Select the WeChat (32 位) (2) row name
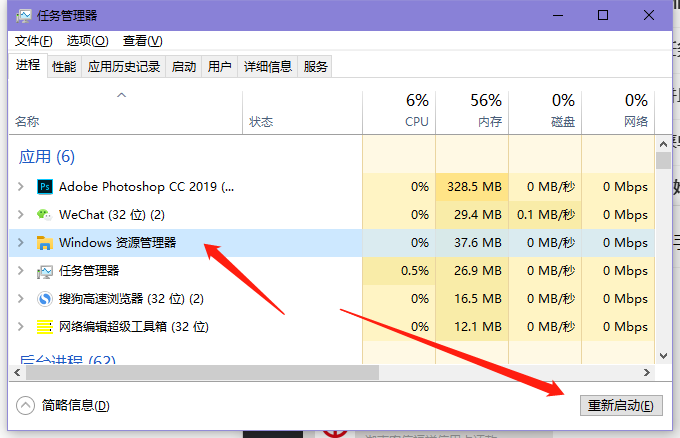Screen dimensions: 680x438 tap(112, 215)
